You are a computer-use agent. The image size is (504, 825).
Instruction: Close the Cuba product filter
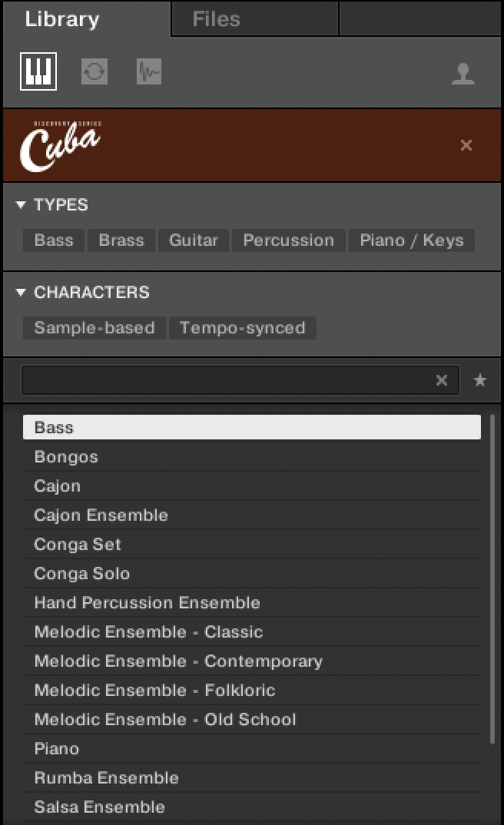point(466,145)
